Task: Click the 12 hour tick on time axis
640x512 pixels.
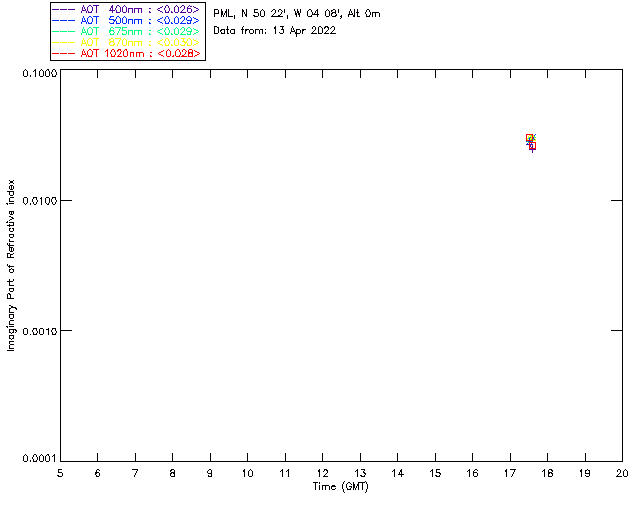Action: coord(322,473)
